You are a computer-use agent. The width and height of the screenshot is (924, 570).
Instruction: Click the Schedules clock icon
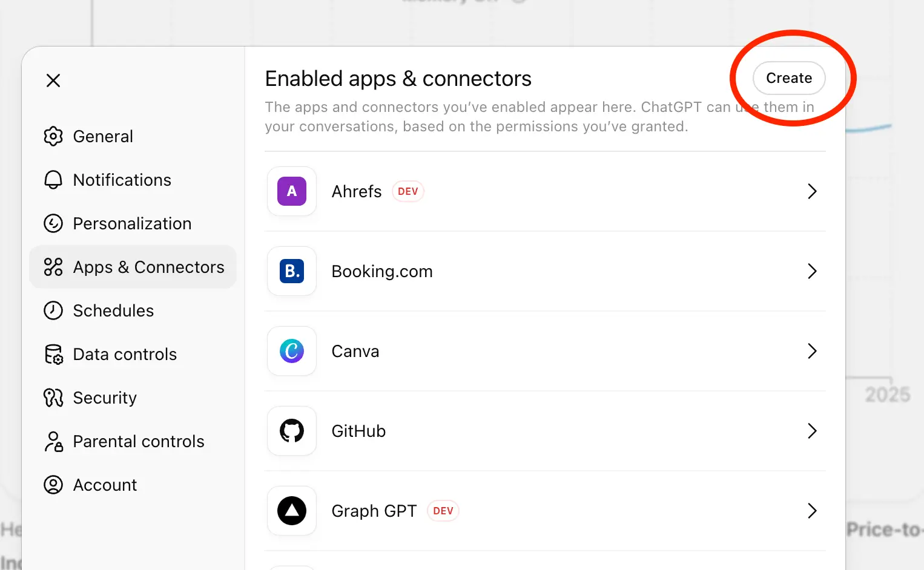(x=53, y=310)
